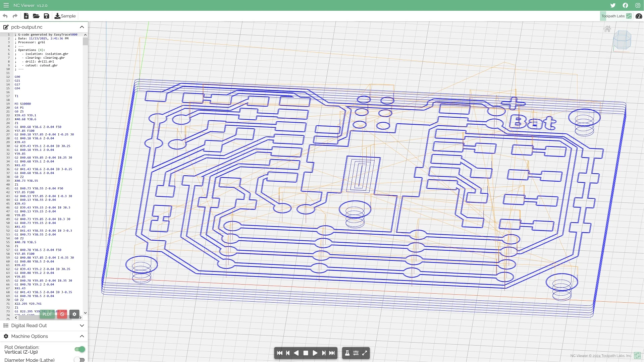Click the undo arrow icon

[x=5, y=16]
